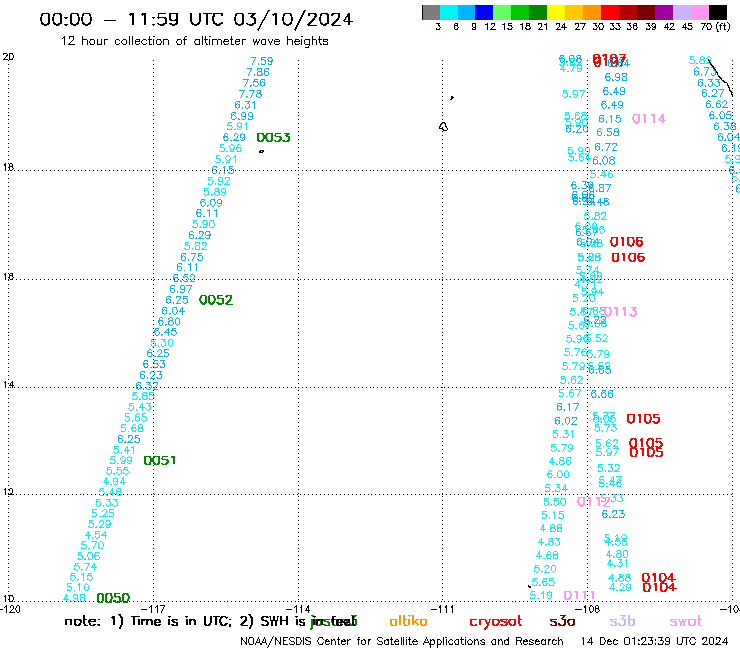The image size is (740, 650).
Task: Click the wave height value 7.59
Action: click(261, 61)
